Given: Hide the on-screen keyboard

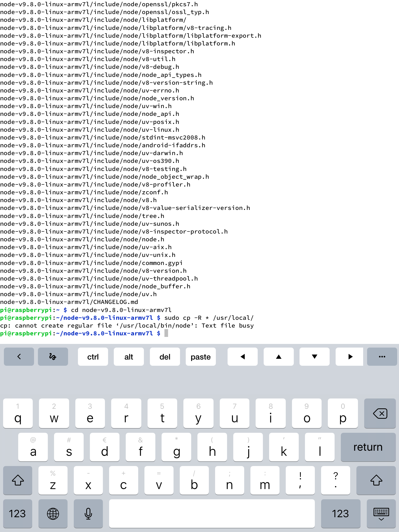Looking at the screenshot, I should click(381, 514).
